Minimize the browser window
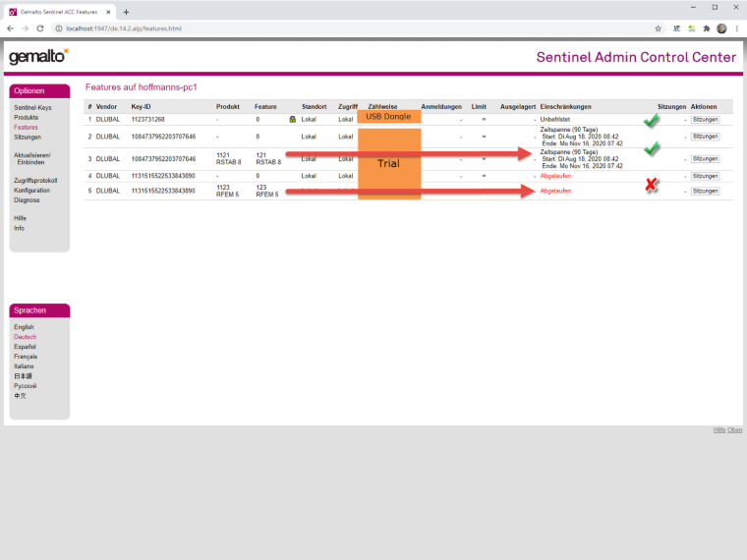The height and width of the screenshot is (560, 747). coord(693,7)
